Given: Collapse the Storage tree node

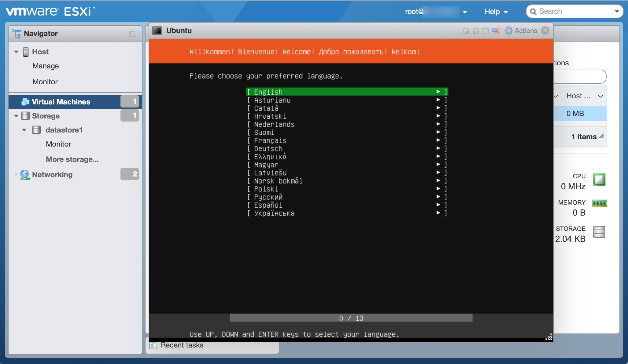Looking at the screenshot, I should [16, 116].
